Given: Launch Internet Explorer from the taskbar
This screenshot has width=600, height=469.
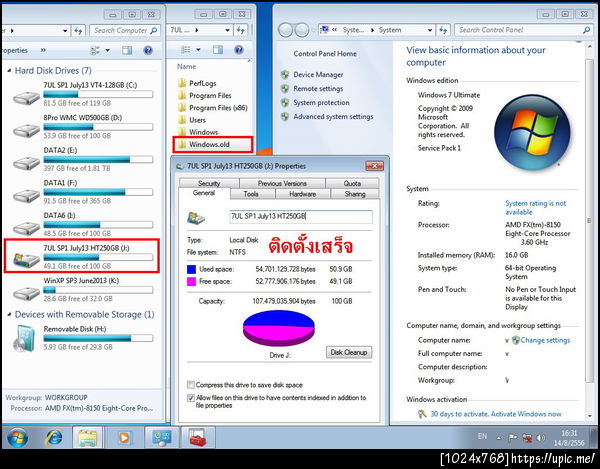Looking at the screenshot, I should pyautogui.click(x=54, y=438).
